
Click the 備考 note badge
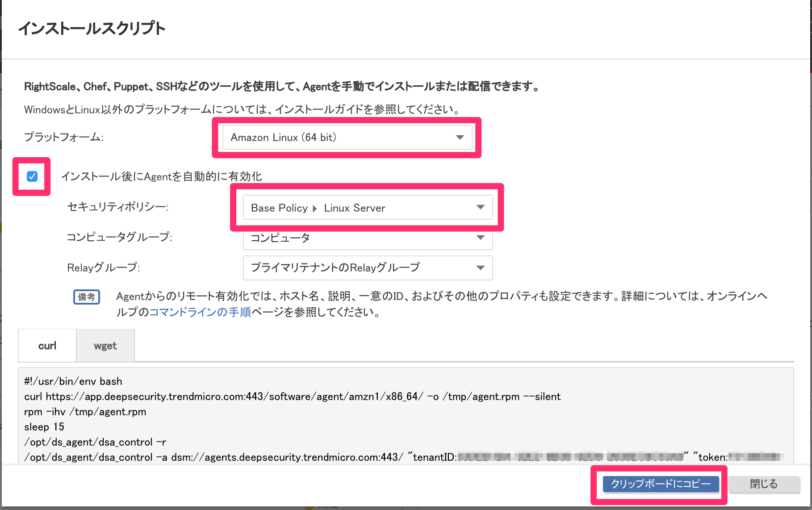coord(86,297)
